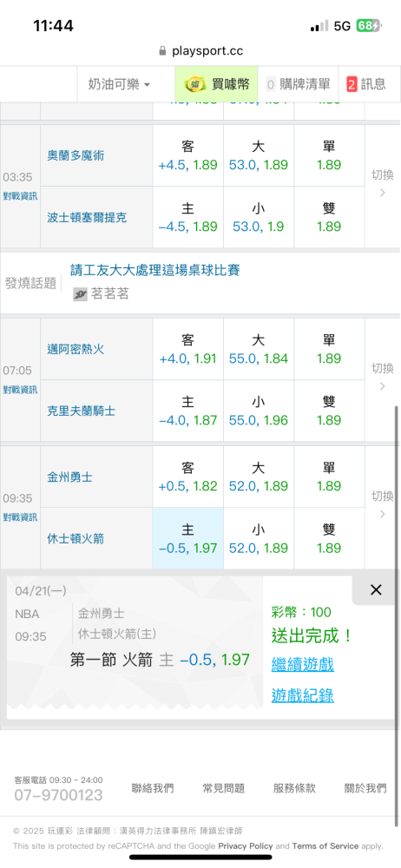This screenshot has width=401, height=868.
Task: Select 雙 1.89 in the 07:05 game
Action: (x=329, y=411)
